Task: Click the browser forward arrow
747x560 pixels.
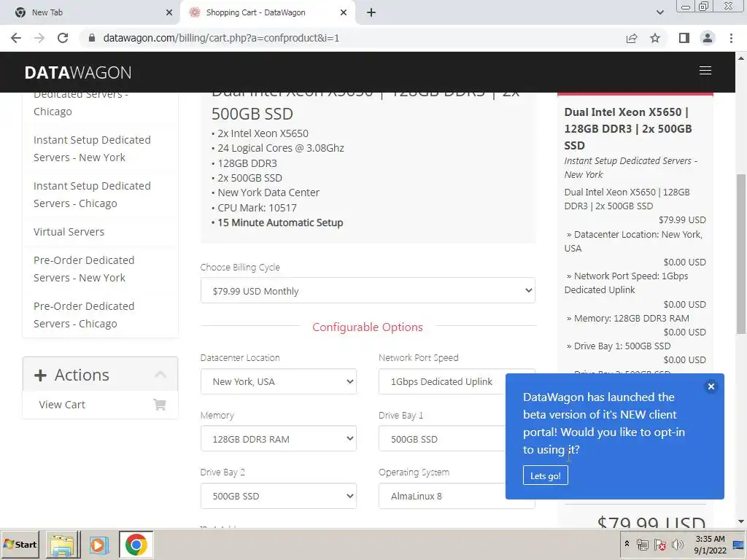Action: pyautogui.click(x=39, y=38)
